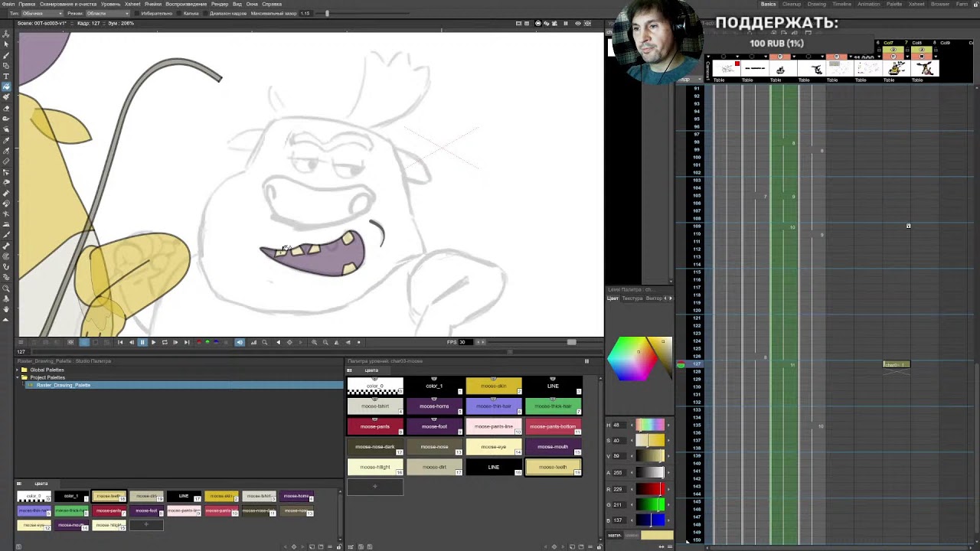Screen dimensions: 980x551
Task: Collapse Project Palettes folder
Action: 17,377
